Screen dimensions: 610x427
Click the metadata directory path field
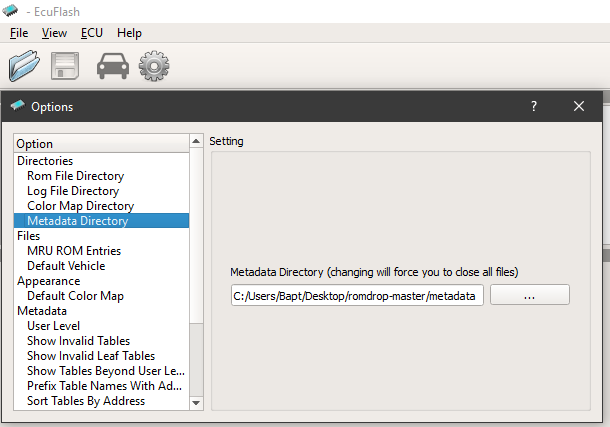[x=357, y=296]
